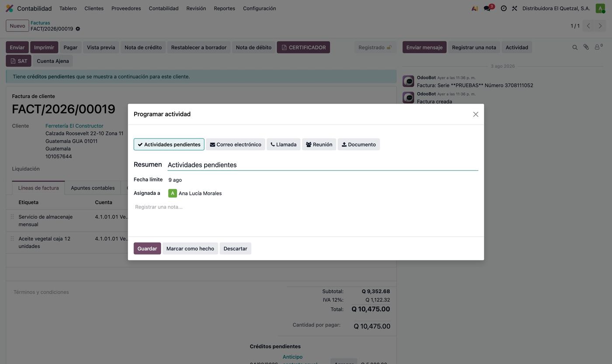The width and height of the screenshot is (612, 364).
Task: Click the Pagar button
Action: [70, 47]
